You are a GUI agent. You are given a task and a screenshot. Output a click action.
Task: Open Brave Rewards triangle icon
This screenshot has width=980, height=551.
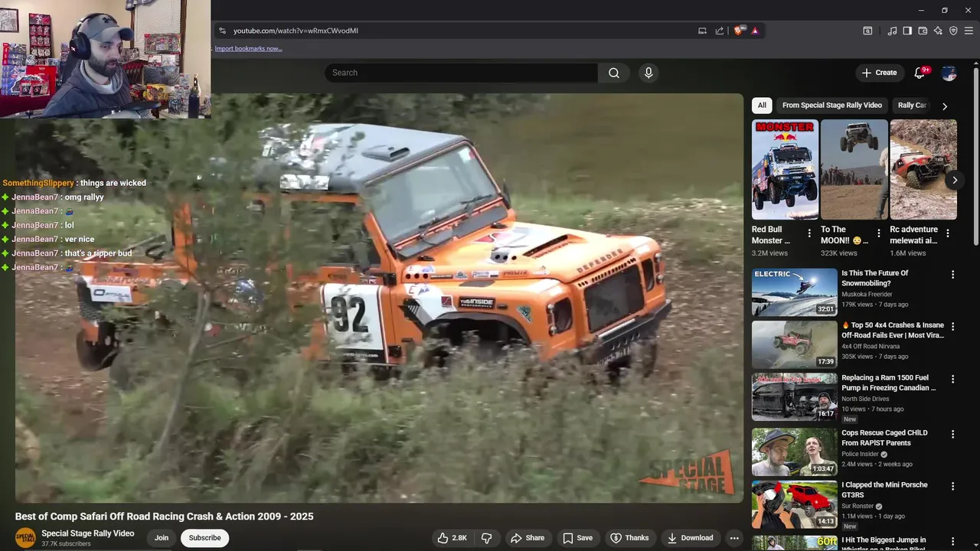pyautogui.click(x=755, y=31)
